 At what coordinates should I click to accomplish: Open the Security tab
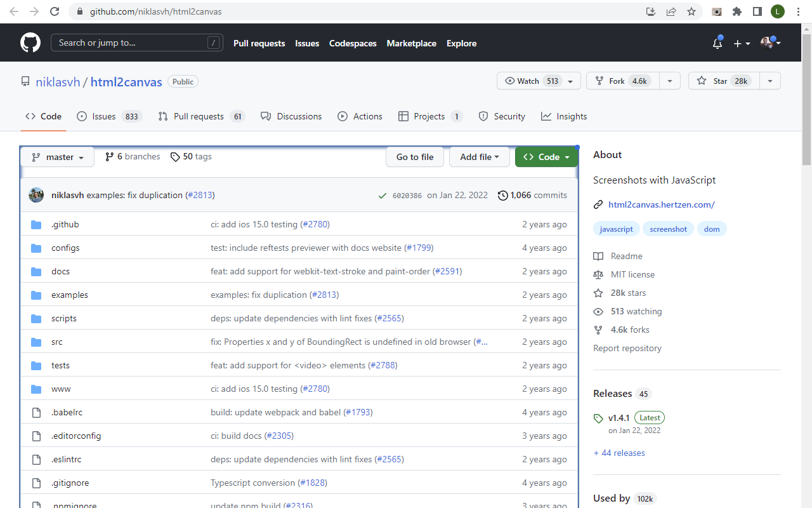tap(502, 116)
